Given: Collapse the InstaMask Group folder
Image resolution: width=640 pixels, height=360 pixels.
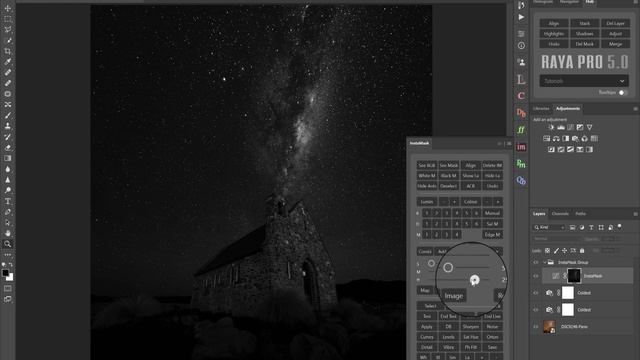Looking at the screenshot, I should pos(544,262).
